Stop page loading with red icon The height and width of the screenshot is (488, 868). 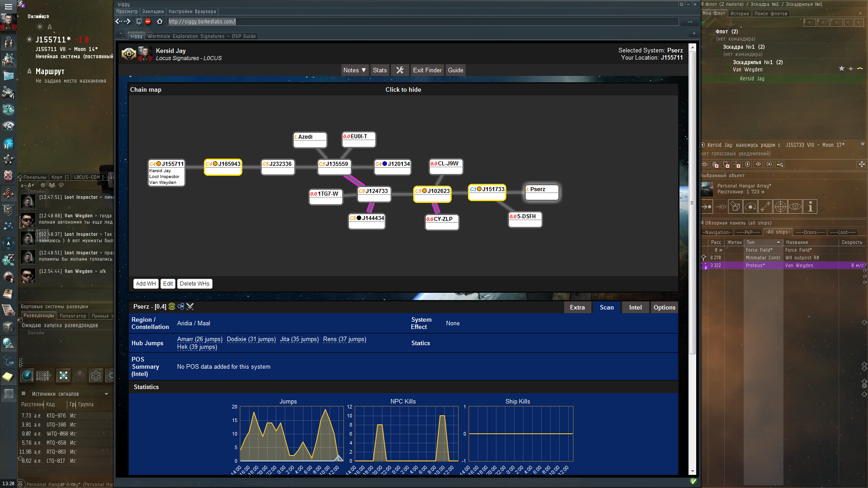(x=148, y=21)
